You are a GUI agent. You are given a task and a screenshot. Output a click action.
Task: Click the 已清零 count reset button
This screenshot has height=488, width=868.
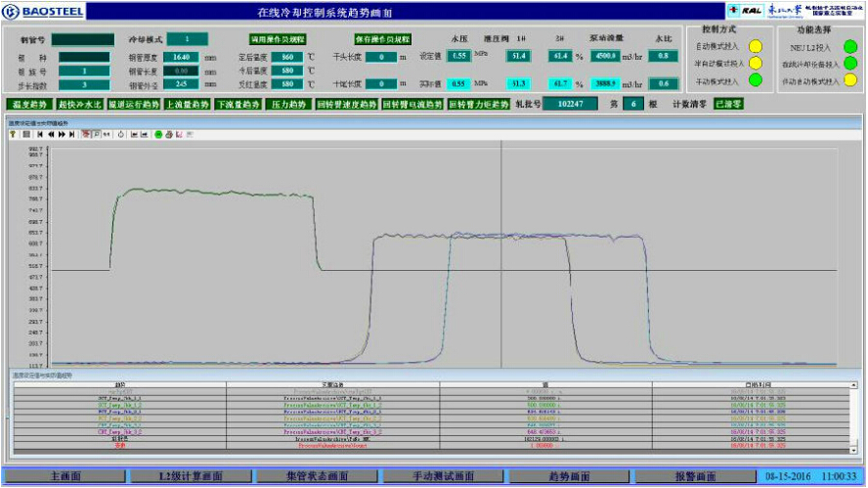(728, 104)
